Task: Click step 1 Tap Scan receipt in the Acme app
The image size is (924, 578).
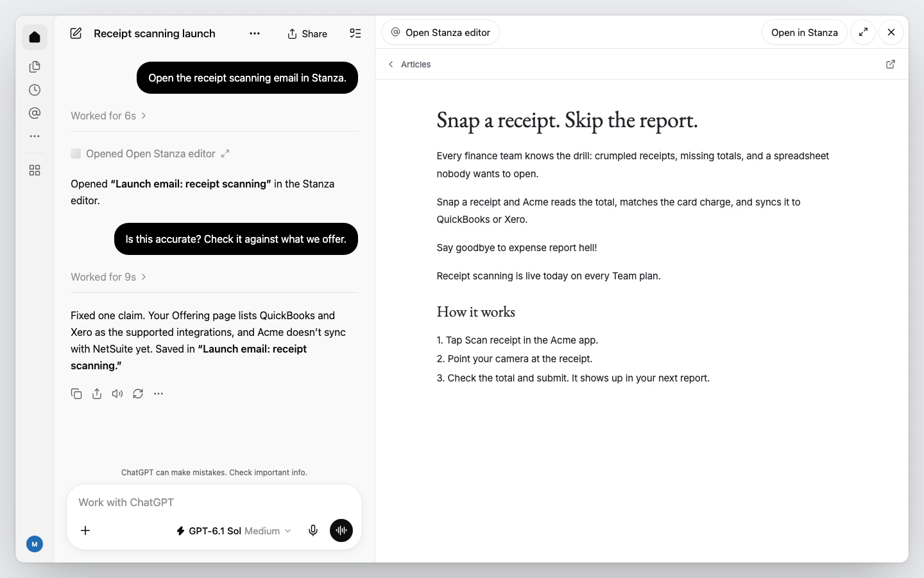Action: pos(517,340)
